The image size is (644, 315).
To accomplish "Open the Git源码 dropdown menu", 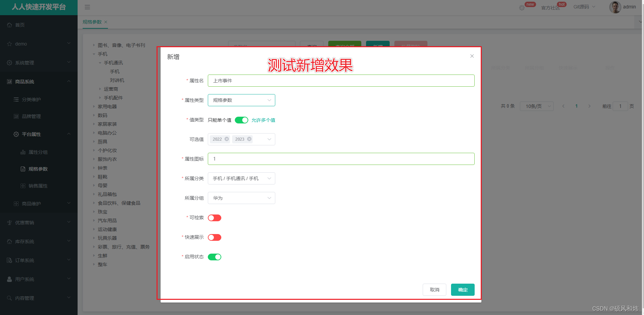I will (x=584, y=7).
